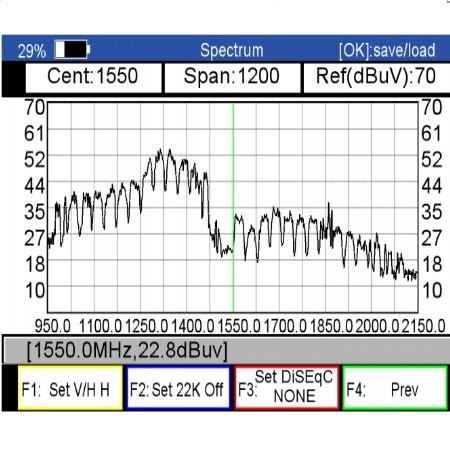Click the right axis 61 level label
This screenshot has width=450, height=450.
click(432, 133)
